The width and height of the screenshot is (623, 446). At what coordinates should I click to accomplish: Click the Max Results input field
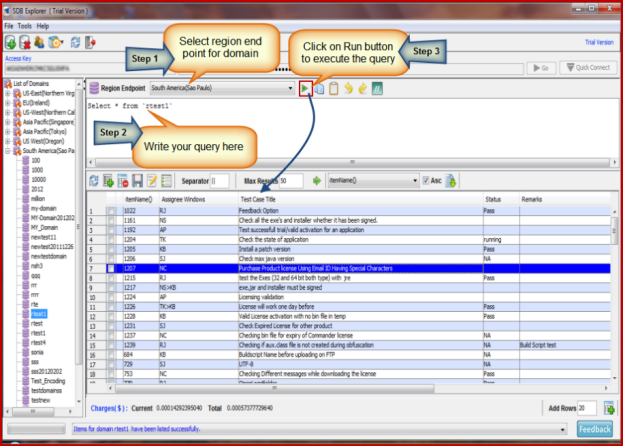291,181
